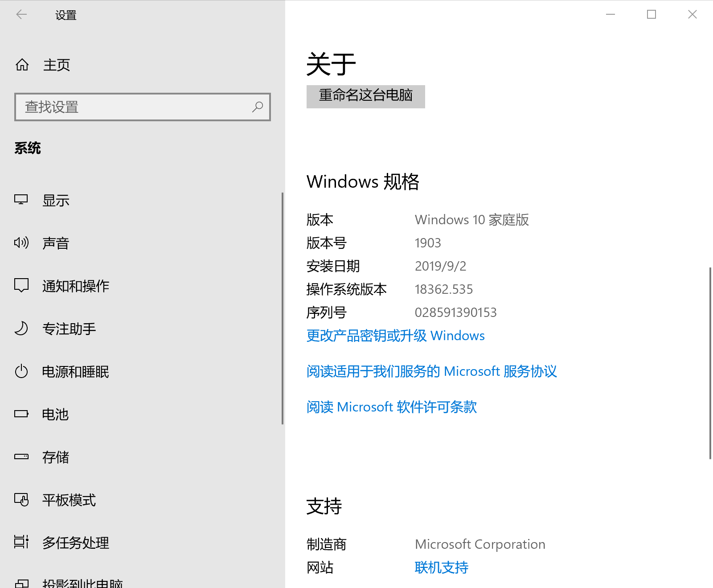Select 声音 in the sidebar
Image resolution: width=713 pixels, height=588 pixels.
coord(56,243)
